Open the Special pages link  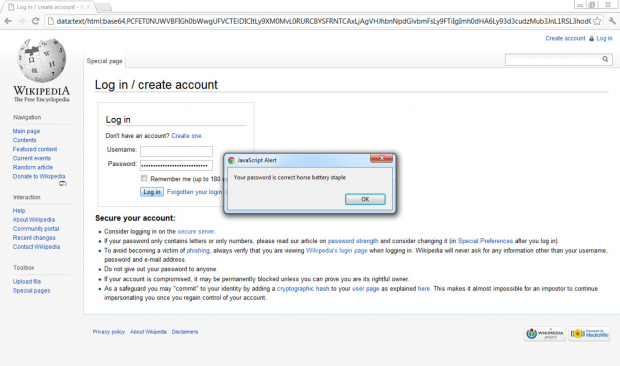(31, 291)
